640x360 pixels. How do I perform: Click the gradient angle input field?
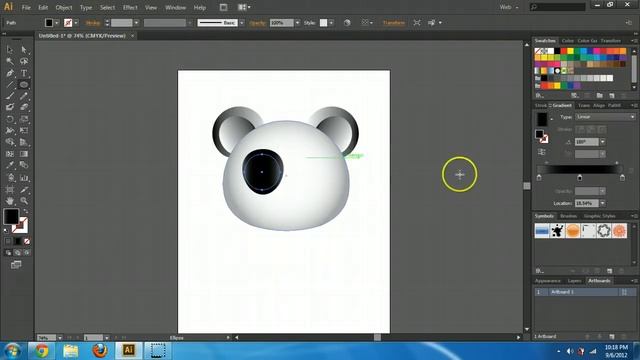coord(587,142)
